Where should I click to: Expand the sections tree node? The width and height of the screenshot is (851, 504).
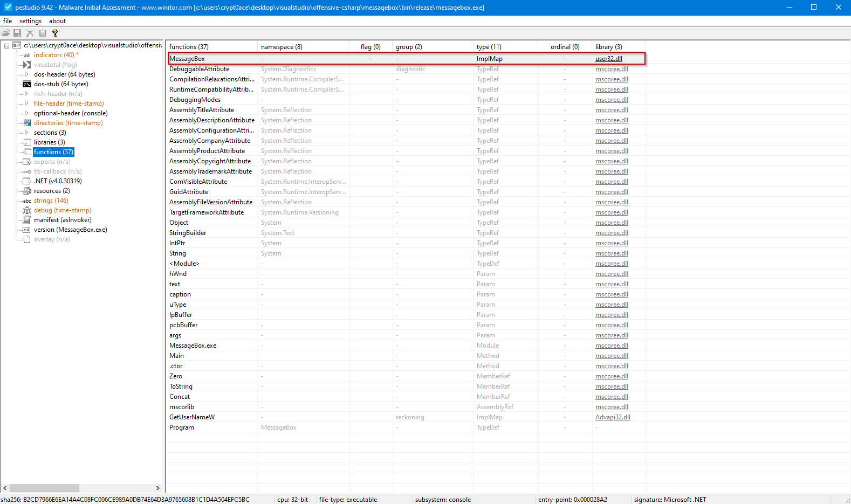27,133
